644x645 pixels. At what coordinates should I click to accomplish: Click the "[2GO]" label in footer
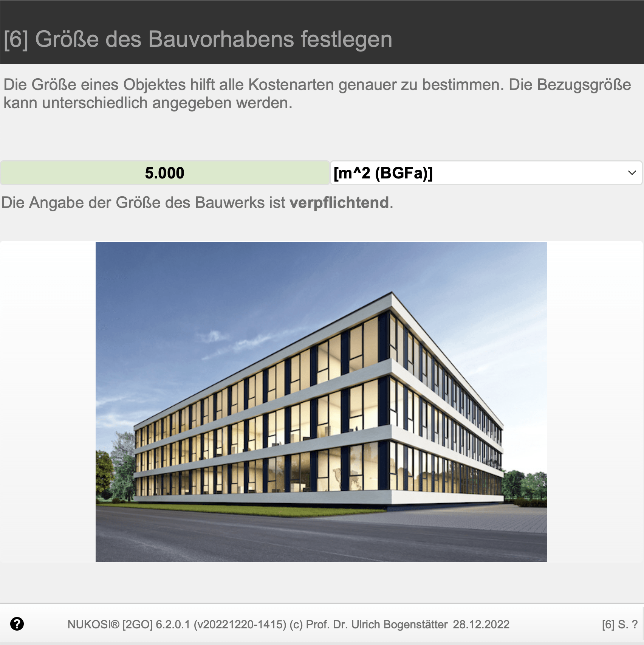tap(138, 625)
